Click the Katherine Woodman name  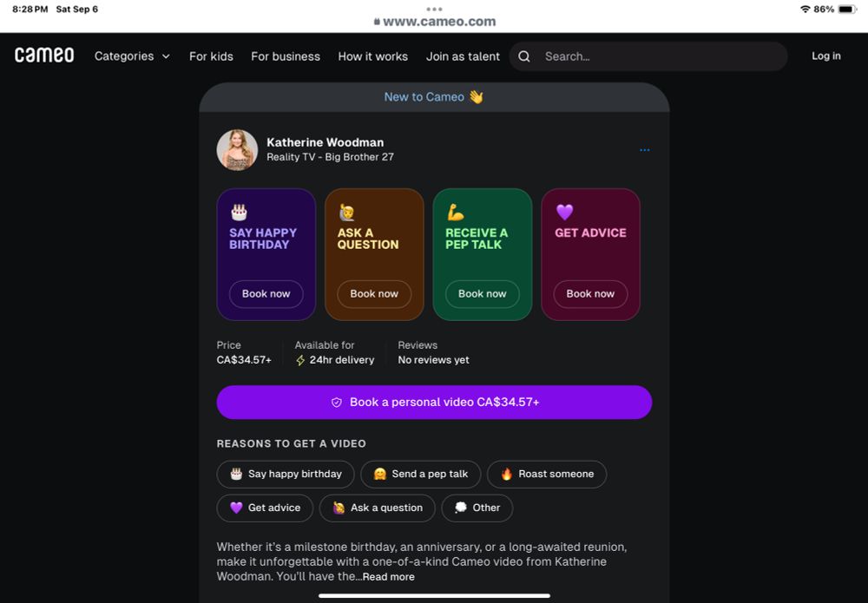[325, 142]
